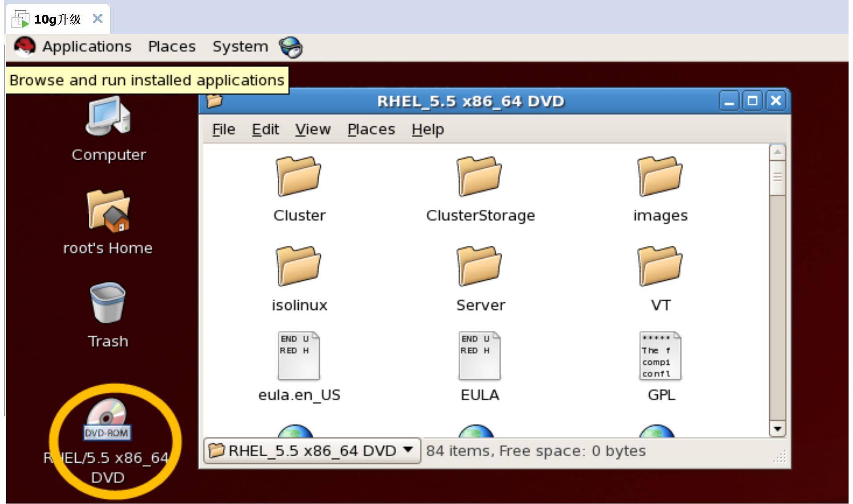The width and height of the screenshot is (853, 504).
Task: Open the System menu in top panel
Action: tap(240, 46)
